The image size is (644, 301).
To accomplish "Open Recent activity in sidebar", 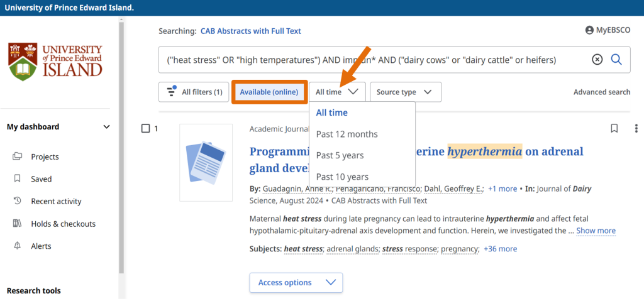I will (56, 202).
